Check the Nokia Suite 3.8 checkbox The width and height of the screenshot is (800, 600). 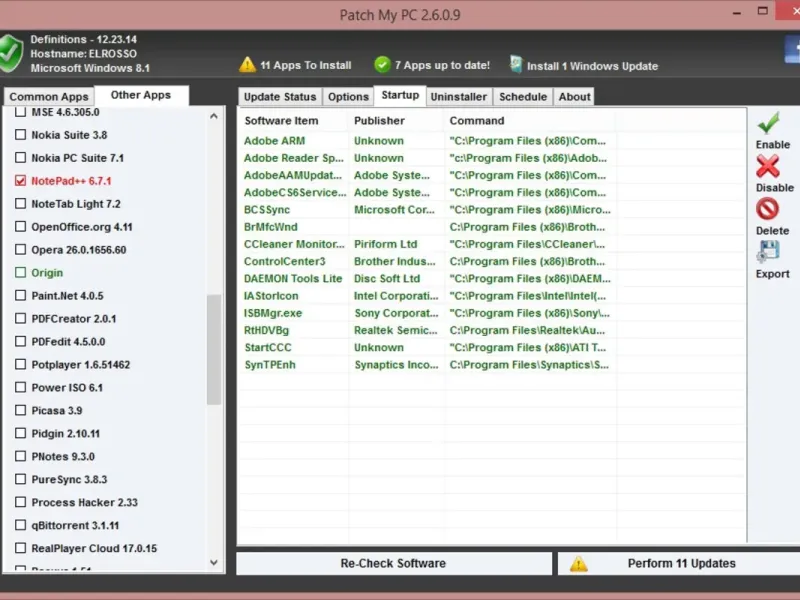coord(20,135)
